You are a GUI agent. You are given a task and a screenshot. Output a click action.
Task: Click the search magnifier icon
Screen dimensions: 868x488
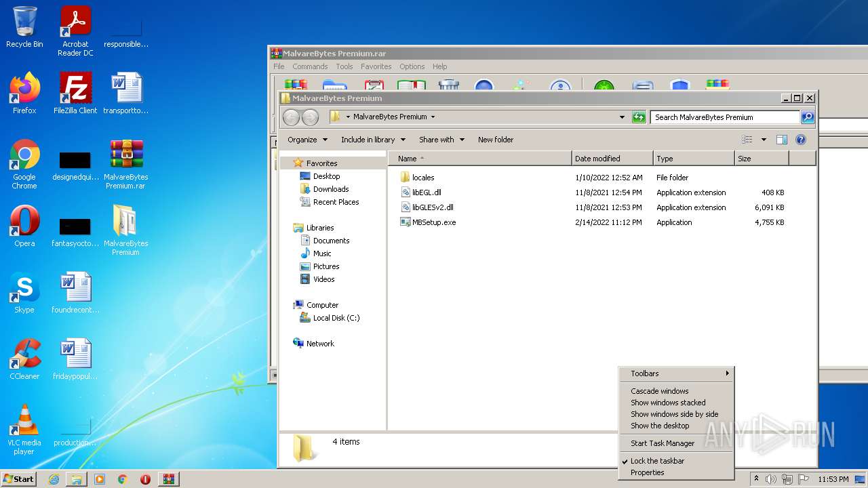click(807, 117)
